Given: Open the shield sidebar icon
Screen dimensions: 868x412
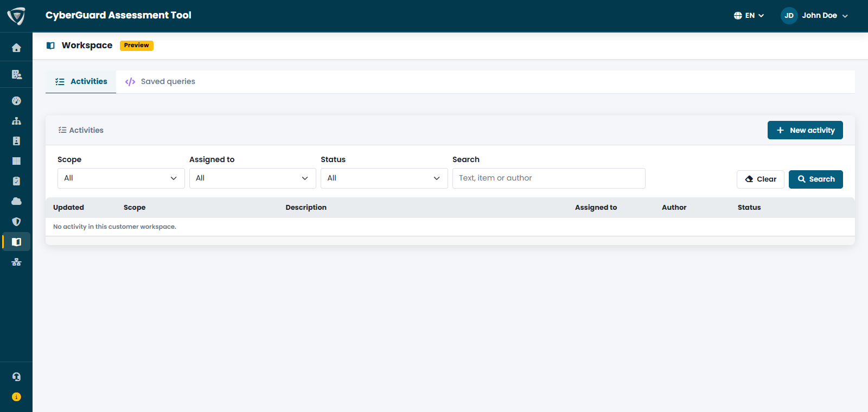Looking at the screenshot, I should [x=16, y=222].
